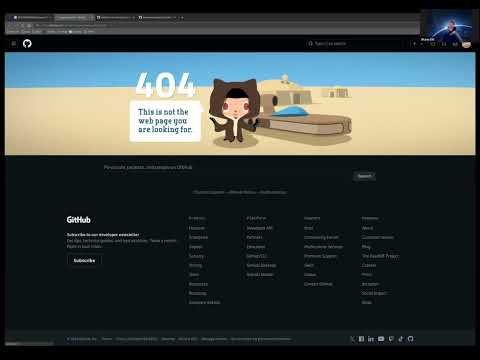
Task: Open GitHub's X (Twitter) profile icon
Action: pyautogui.click(x=352, y=339)
